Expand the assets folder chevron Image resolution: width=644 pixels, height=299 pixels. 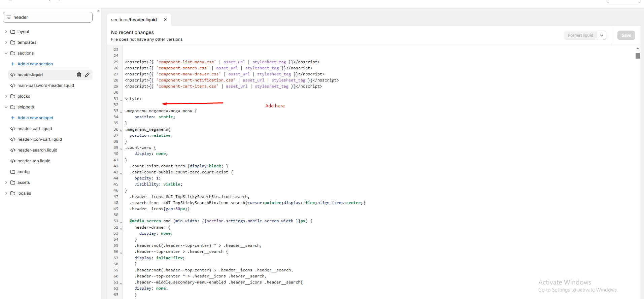(x=6, y=182)
